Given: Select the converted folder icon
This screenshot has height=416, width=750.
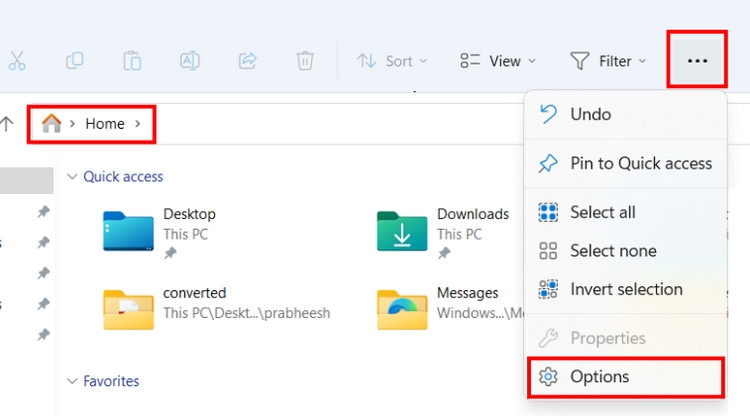Looking at the screenshot, I should (x=128, y=309).
